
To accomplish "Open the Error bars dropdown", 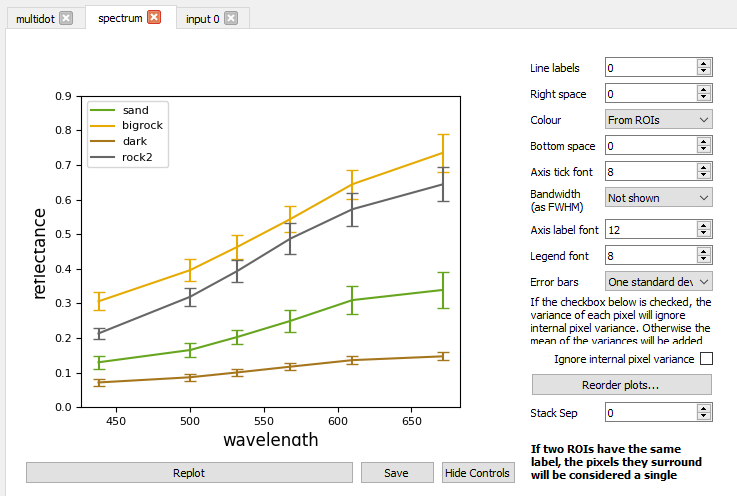I will 658,282.
